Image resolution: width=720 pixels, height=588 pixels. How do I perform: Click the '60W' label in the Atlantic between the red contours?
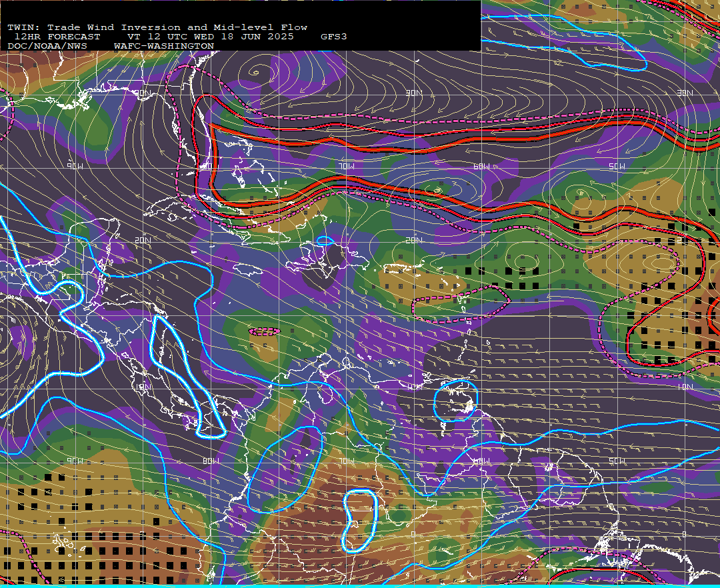point(482,166)
